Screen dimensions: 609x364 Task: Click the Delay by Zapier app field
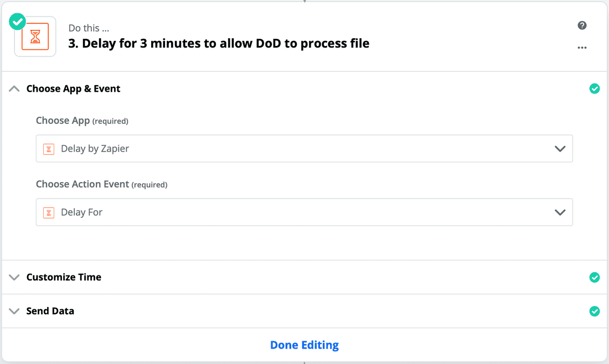click(304, 149)
